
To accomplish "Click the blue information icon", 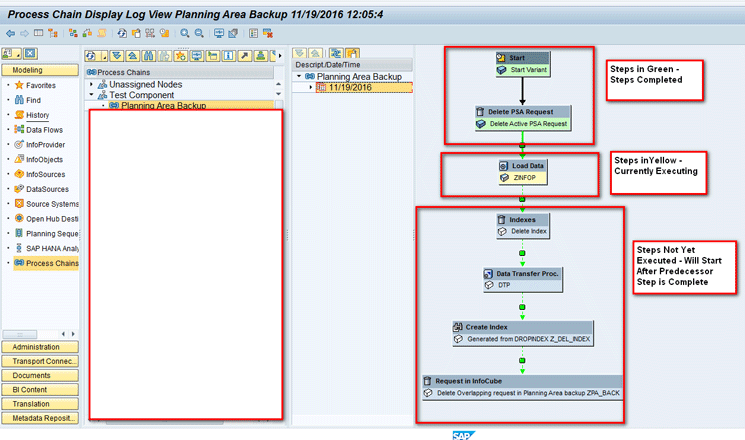I will (229, 56).
